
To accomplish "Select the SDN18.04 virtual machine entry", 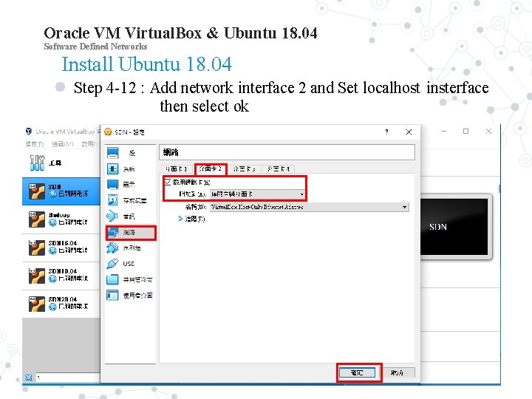I will (61, 276).
